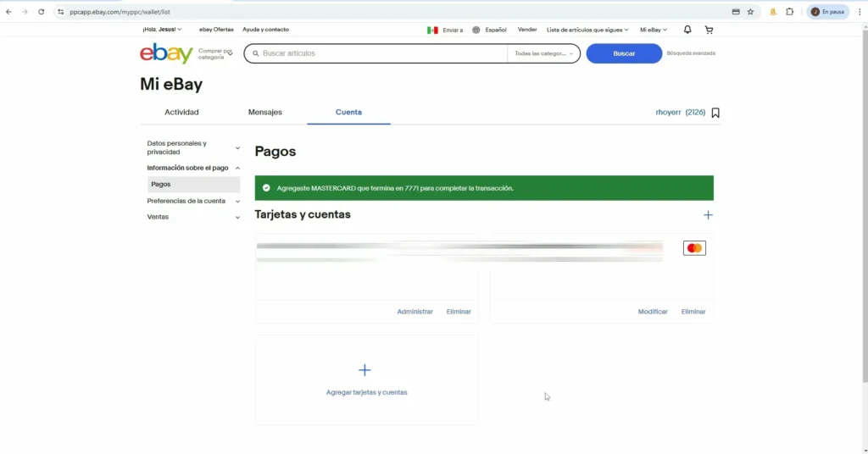Viewport: 868px width, 454px height.
Task: Switch to the 'Actividad' tab
Action: pyautogui.click(x=181, y=113)
